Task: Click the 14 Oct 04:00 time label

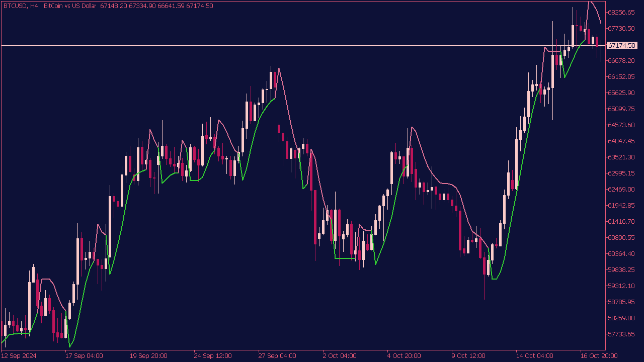Action: 535,356
